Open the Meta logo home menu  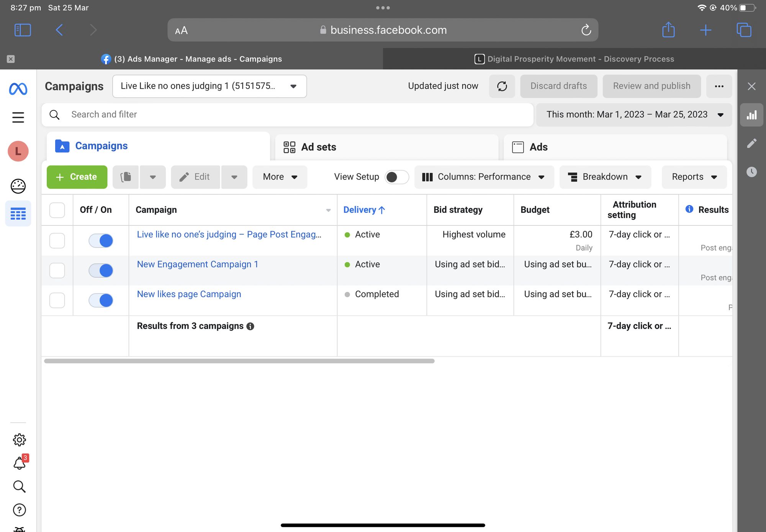tap(18, 89)
